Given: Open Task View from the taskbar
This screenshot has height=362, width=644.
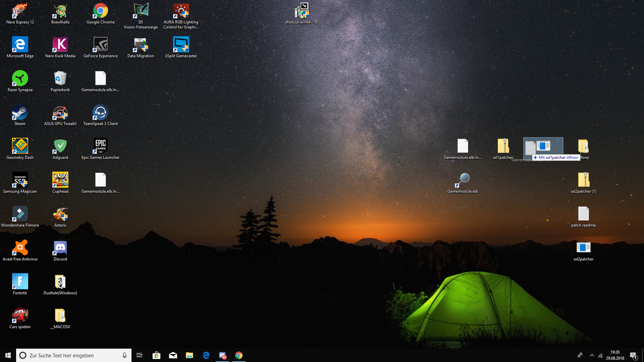Looking at the screenshot, I should (x=140, y=355).
